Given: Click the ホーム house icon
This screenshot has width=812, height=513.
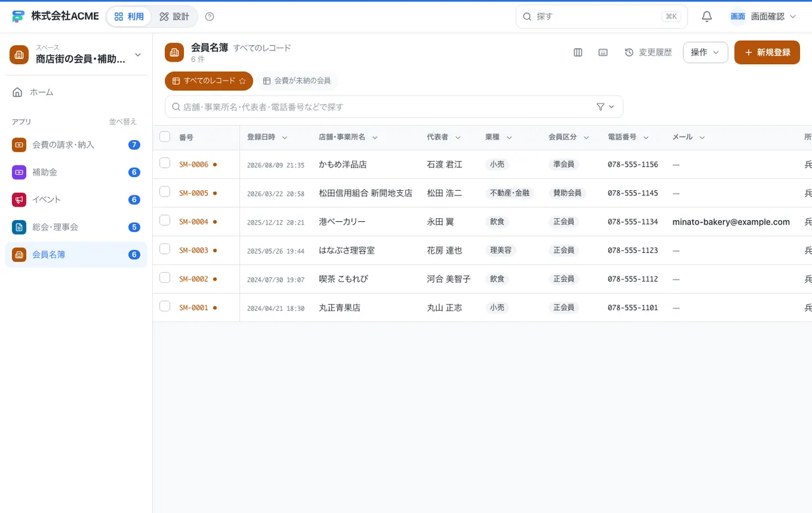Looking at the screenshot, I should click(x=18, y=92).
